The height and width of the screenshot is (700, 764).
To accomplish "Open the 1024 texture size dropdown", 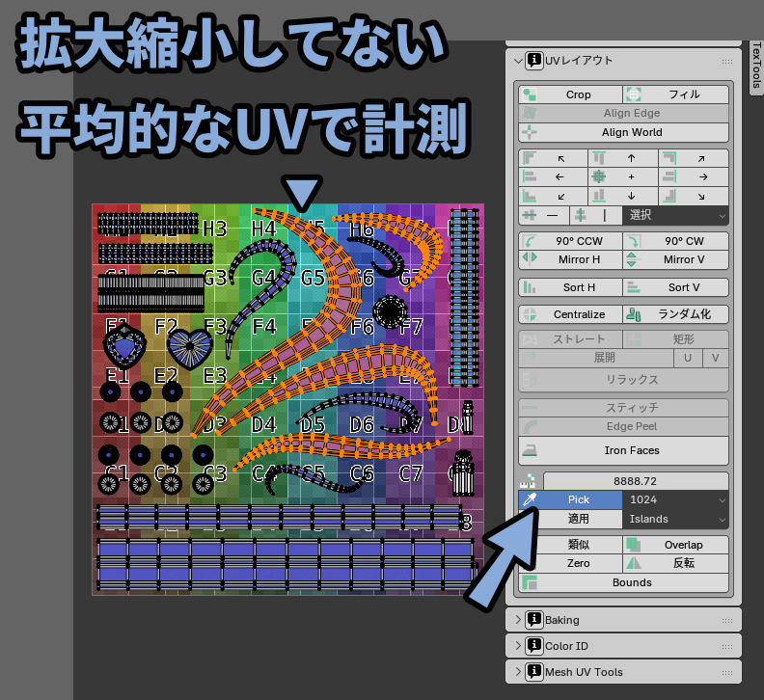I will [676, 499].
